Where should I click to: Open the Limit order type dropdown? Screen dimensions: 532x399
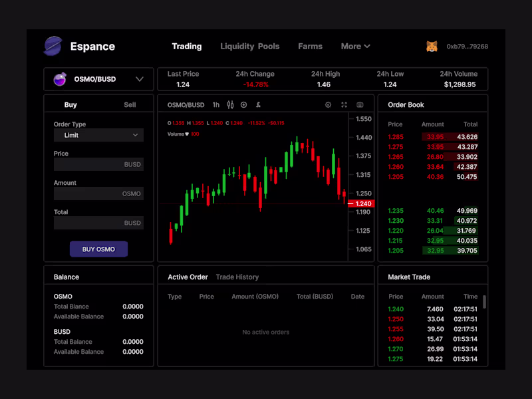98,135
